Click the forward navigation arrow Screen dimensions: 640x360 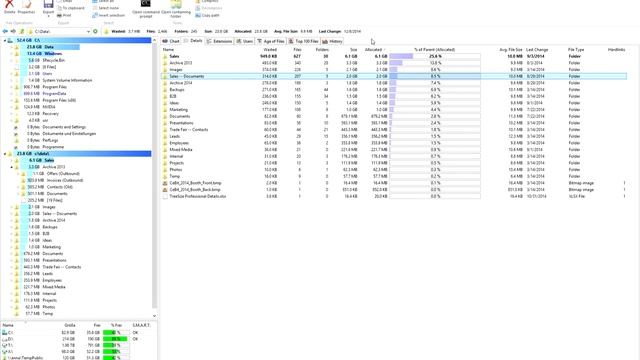click(x=13, y=31)
